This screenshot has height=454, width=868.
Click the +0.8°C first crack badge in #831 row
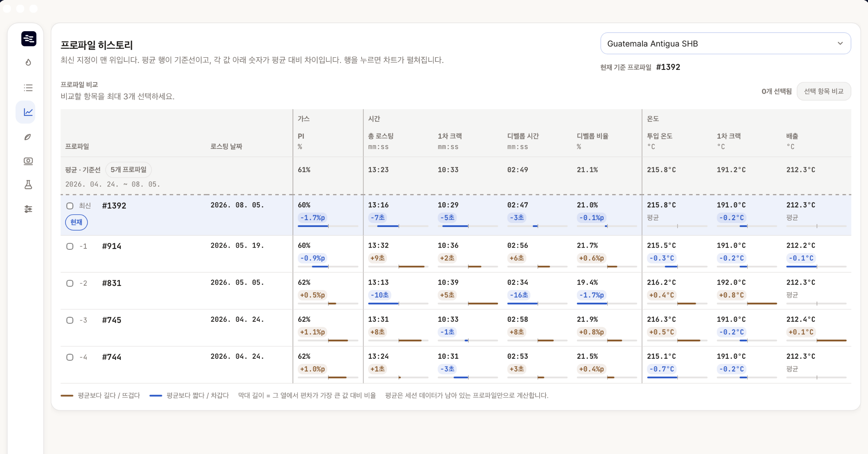pos(732,295)
